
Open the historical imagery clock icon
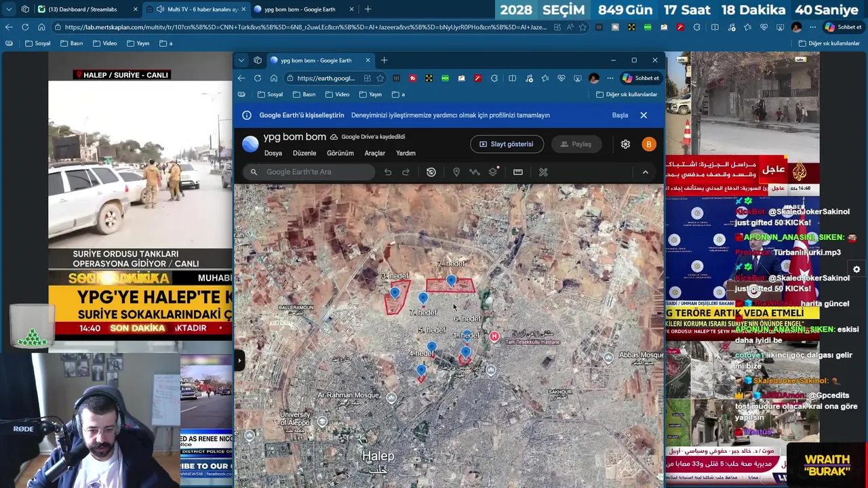pos(431,172)
